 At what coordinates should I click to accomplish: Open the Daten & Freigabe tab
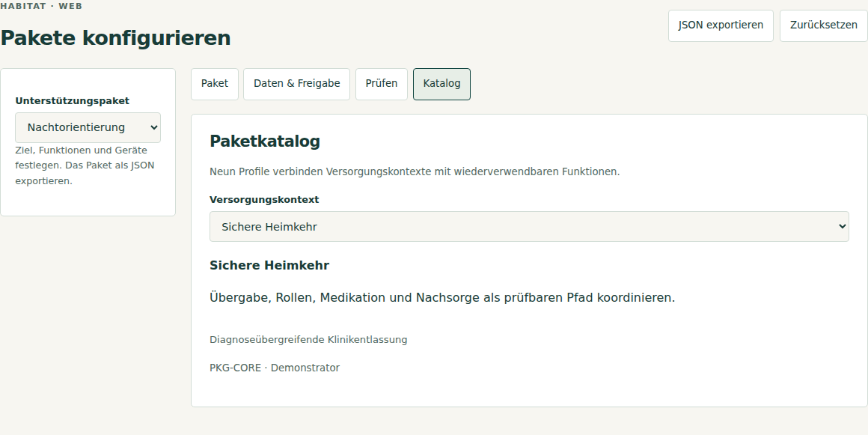click(x=297, y=84)
